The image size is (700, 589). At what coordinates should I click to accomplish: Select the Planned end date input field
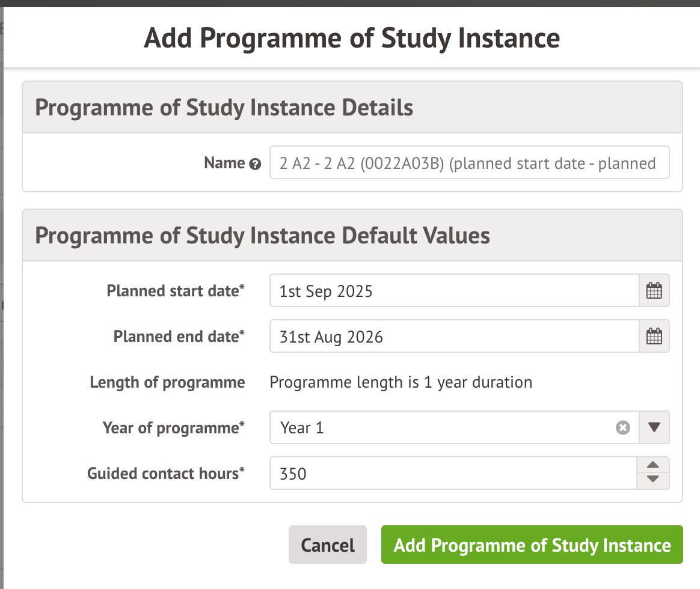pos(453,337)
